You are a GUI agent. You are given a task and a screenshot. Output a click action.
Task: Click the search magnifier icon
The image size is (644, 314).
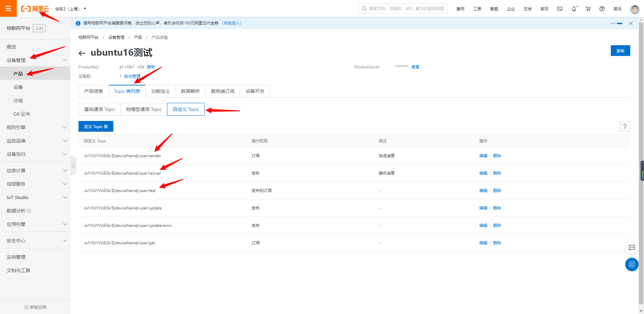364,8
